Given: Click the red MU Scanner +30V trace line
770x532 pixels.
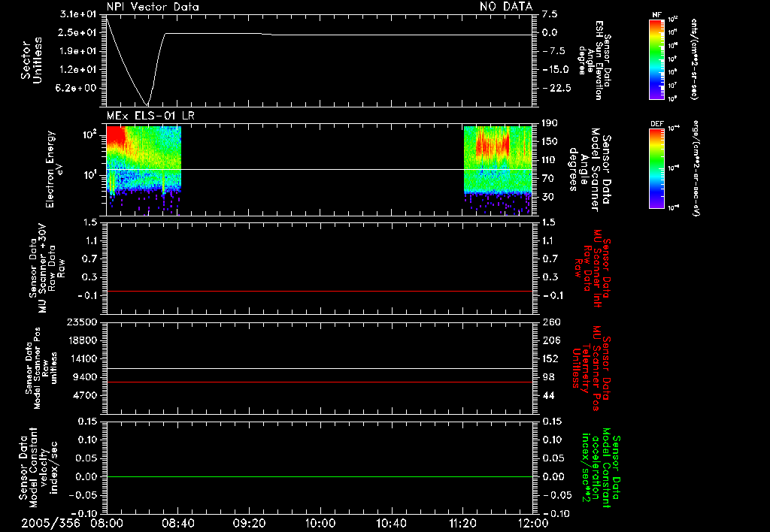Looking at the screenshot, I should 320,291.
